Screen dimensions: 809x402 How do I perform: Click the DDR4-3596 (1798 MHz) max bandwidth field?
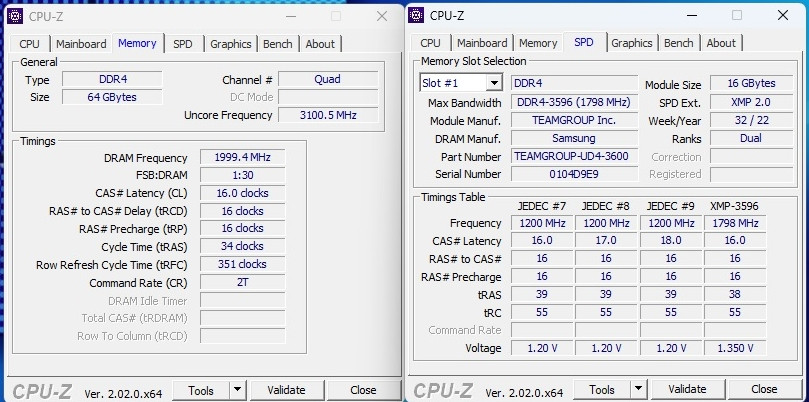pos(575,102)
